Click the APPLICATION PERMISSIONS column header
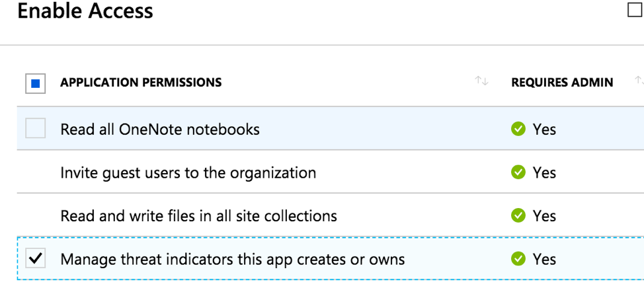Screen dimensions: 644x282 coord(141,83)
